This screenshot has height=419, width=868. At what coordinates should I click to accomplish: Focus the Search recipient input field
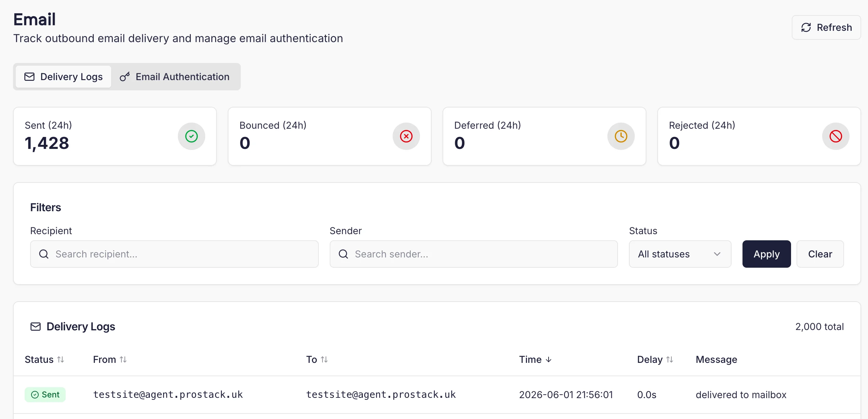click(174, 254)
